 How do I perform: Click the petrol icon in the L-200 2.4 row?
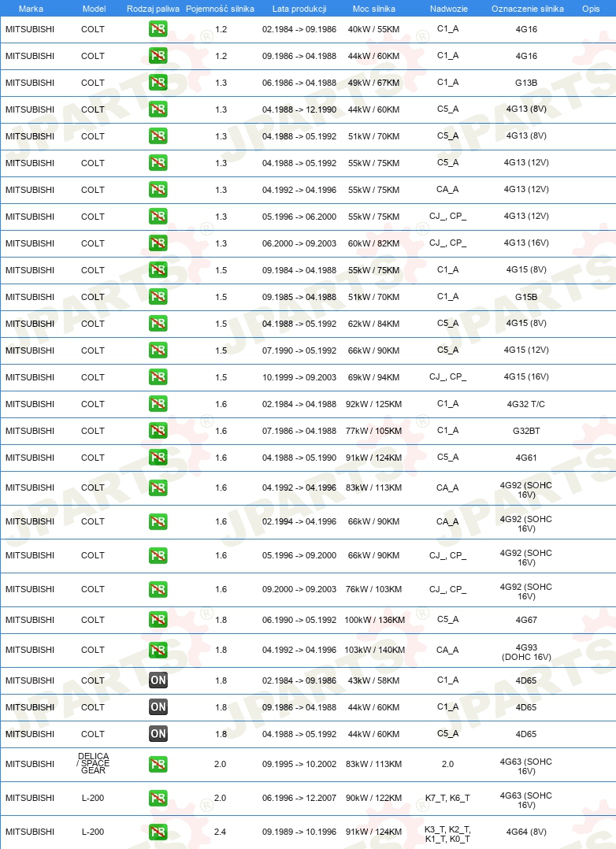pyautogui.click(x=158, y=832)
